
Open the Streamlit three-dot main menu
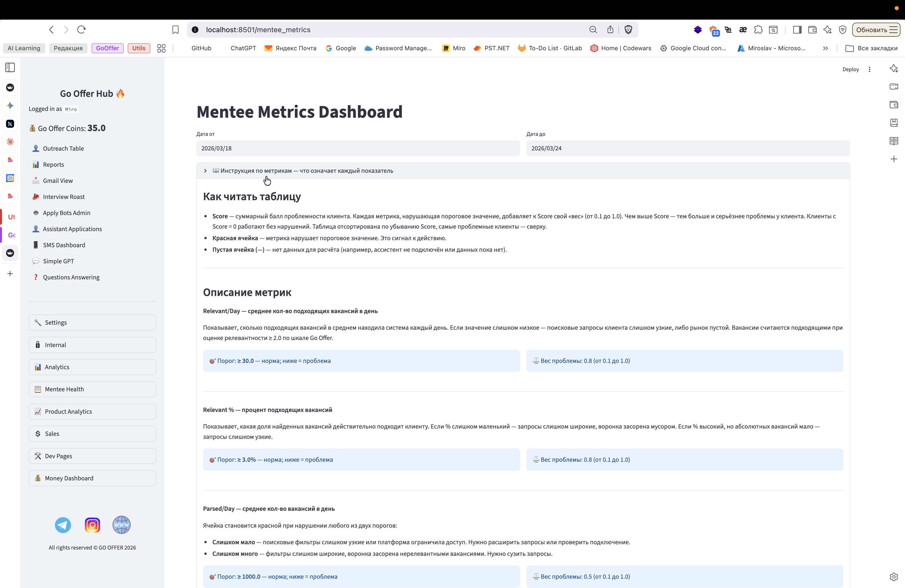[x=869, y=69]
